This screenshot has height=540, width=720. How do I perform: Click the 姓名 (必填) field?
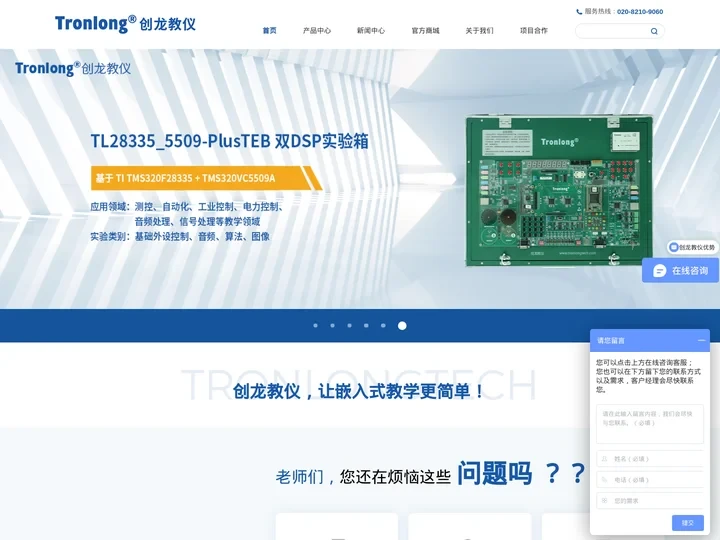(x=650, y=459)
